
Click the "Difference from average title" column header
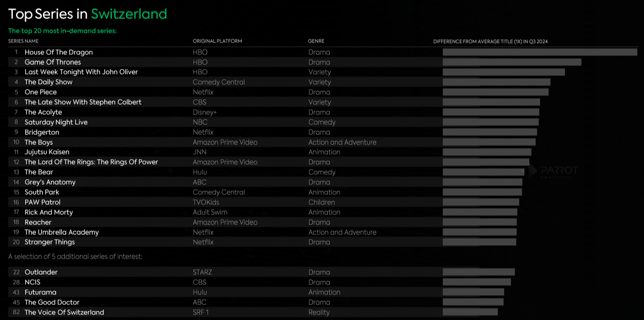pos(490,42)
